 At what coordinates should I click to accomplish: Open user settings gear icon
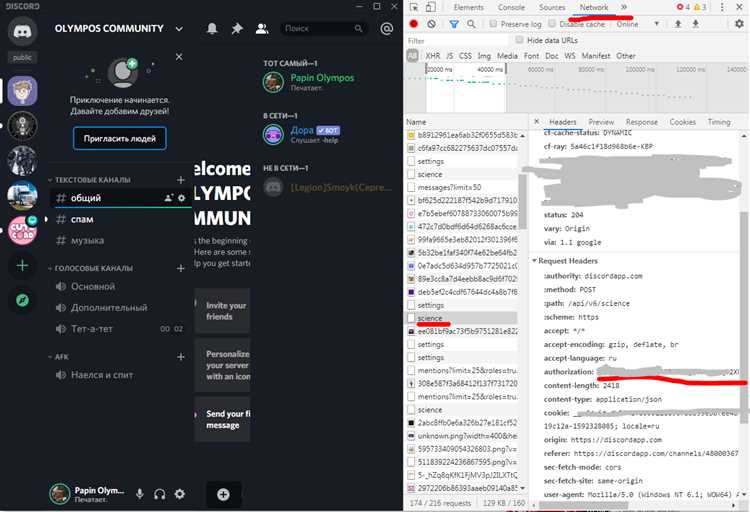coord(180,494)
